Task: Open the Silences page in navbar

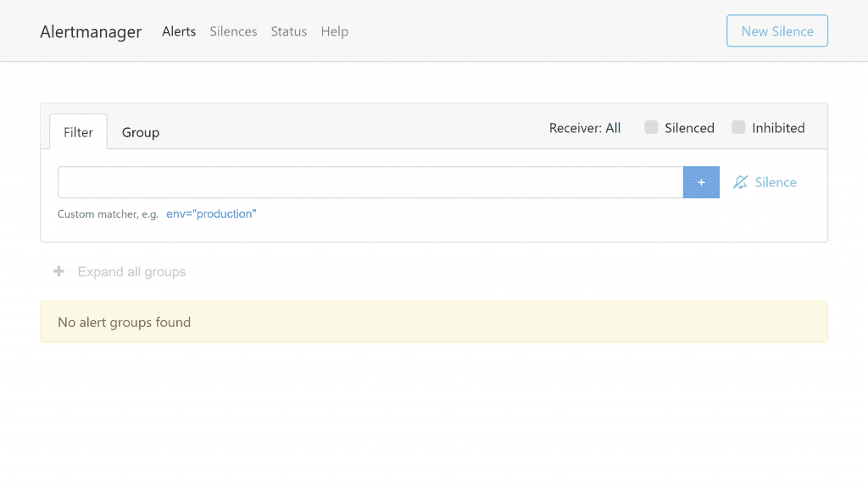Action: tap(233, 31)
